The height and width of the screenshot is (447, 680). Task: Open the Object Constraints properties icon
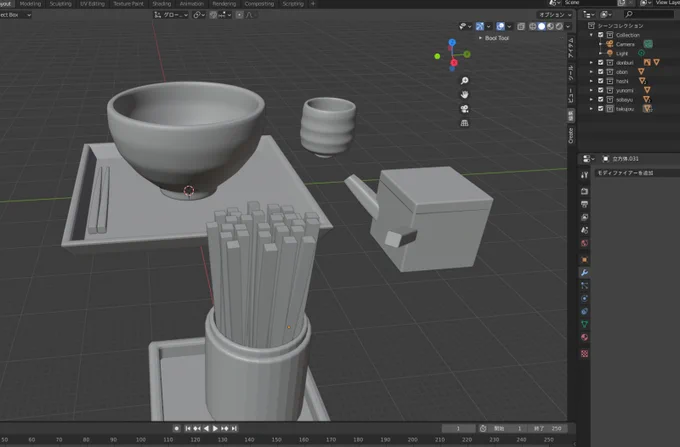[585, 311]
